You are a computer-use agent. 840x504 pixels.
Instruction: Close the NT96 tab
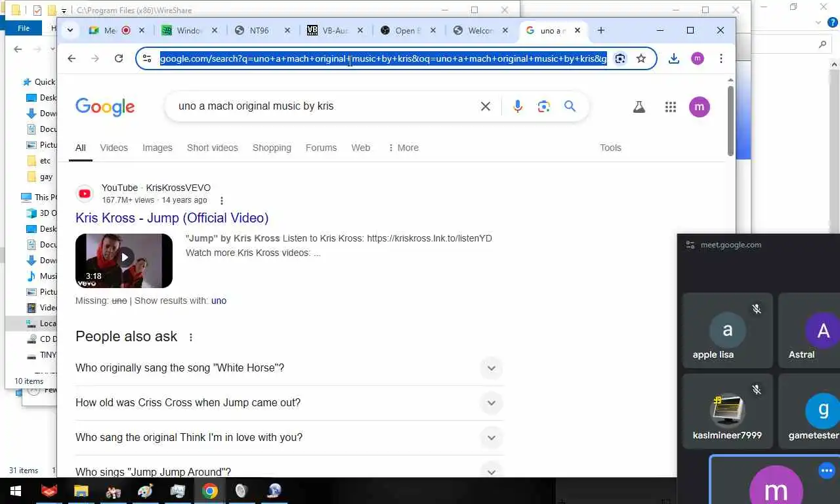coord(287,30)
